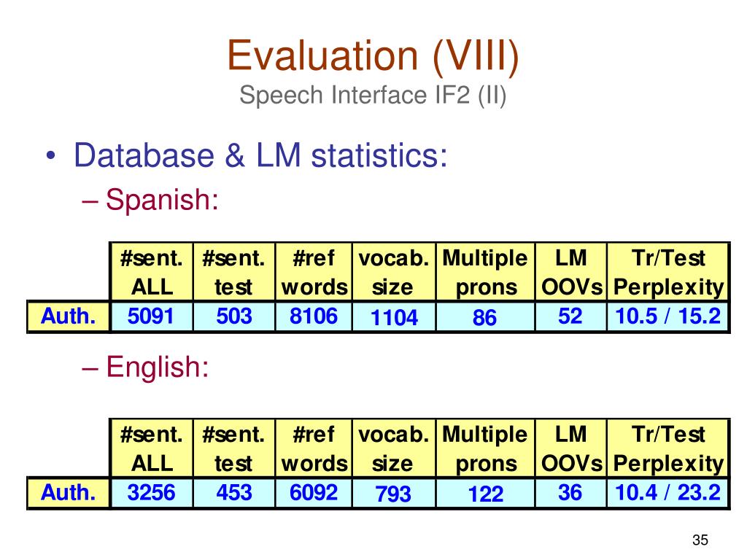This screenshot has width=747, height=560.
Task: Click the '#sent. ALL' header in the Spanish table
Action: [x=152, y=273]
